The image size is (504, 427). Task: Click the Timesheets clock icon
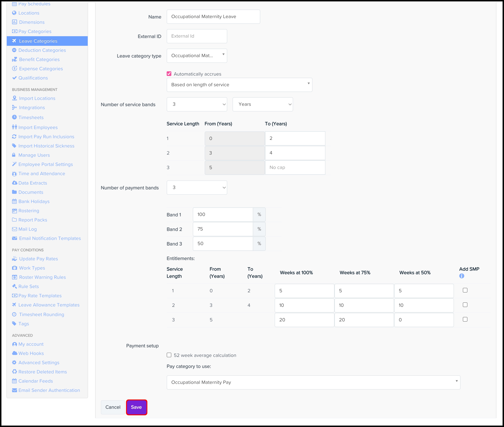click(14, 117)
